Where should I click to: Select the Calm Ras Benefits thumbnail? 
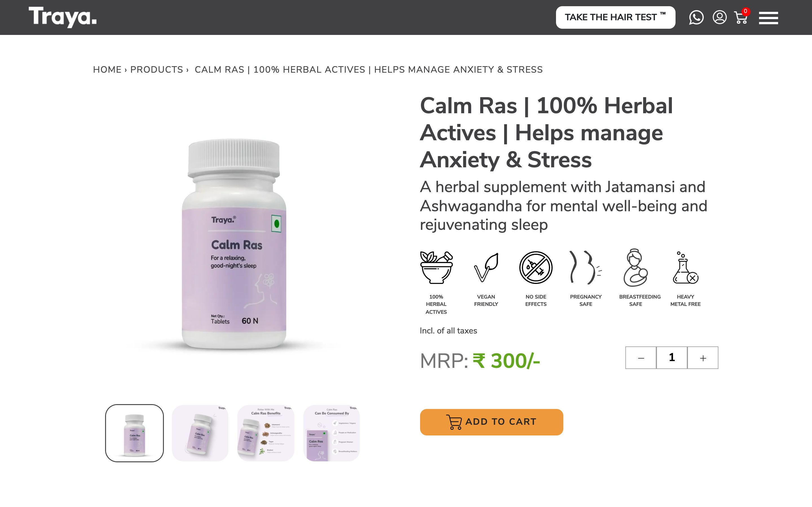pyautogui.click(x=266, y=433)
